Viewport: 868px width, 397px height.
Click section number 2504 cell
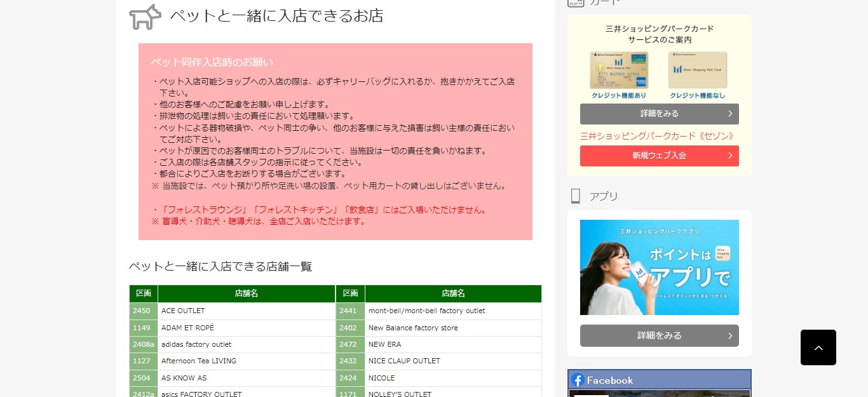144,378
